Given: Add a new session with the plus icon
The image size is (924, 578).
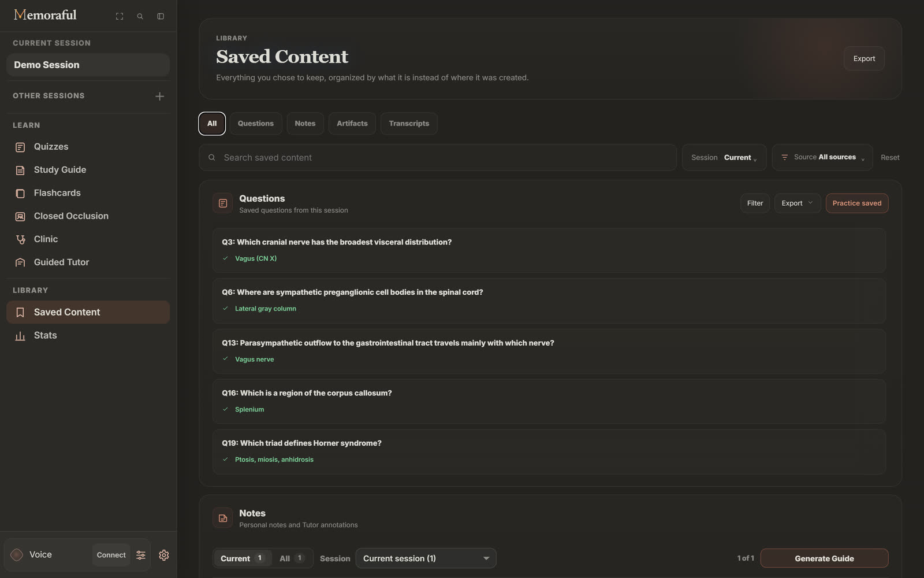Looking at the screenshot, I should tap(160, 96).
